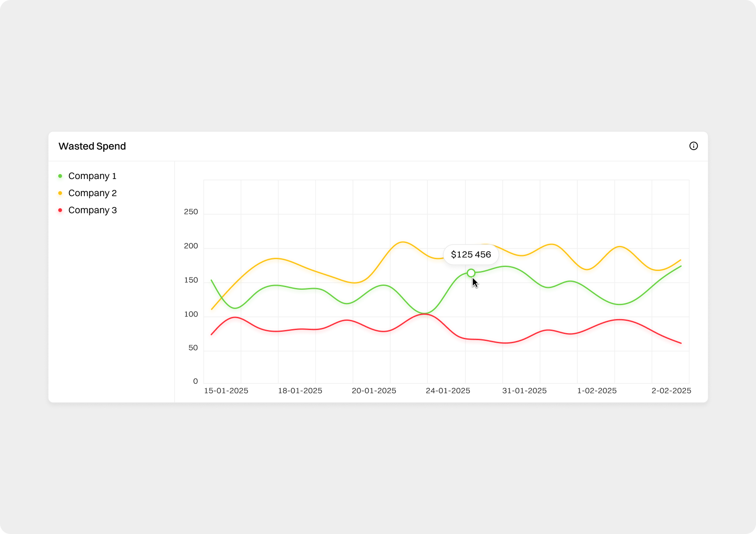Click the 250 value on the vertical axis
The height and width of the screenshot is (534, 756).
click(x=190, y=211)
